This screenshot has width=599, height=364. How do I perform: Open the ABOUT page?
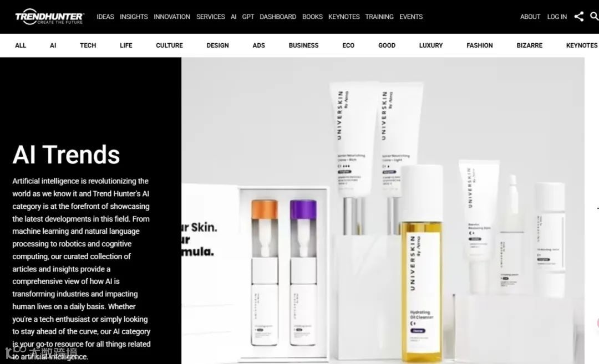530,17
